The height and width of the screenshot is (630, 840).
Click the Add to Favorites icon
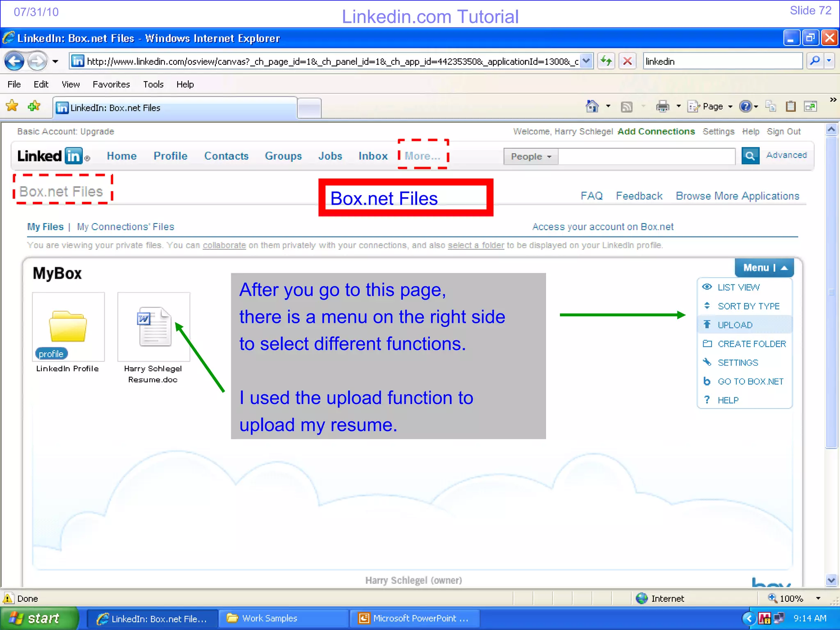[34, 106]
